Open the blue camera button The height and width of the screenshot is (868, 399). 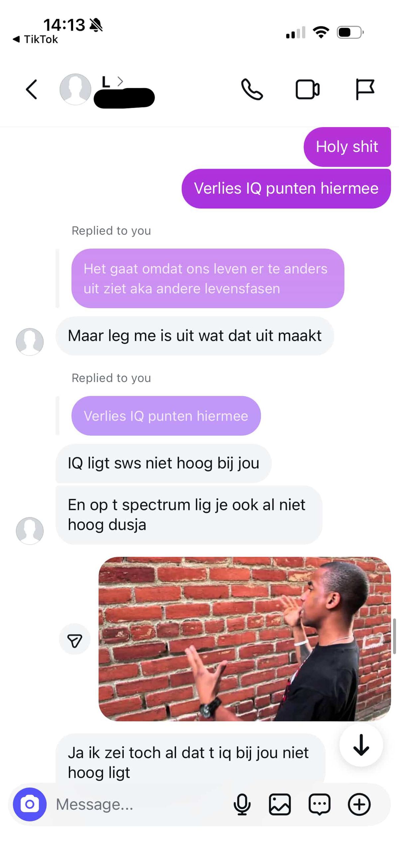pyautogui.click(x=30, y=804)
